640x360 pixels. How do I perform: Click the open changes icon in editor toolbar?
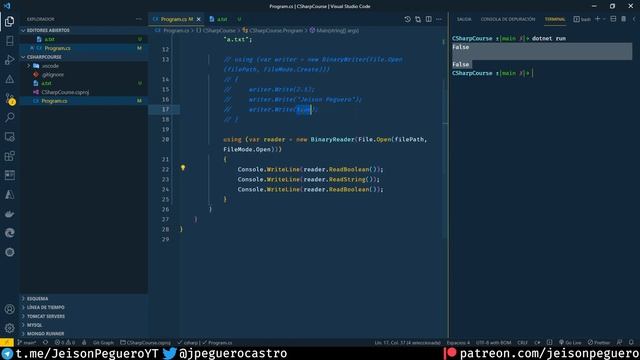(418, 19)
